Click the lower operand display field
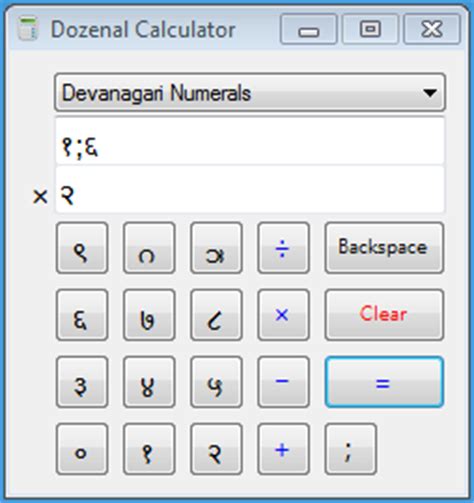The image size is (474, 503). tap(250, 189)
